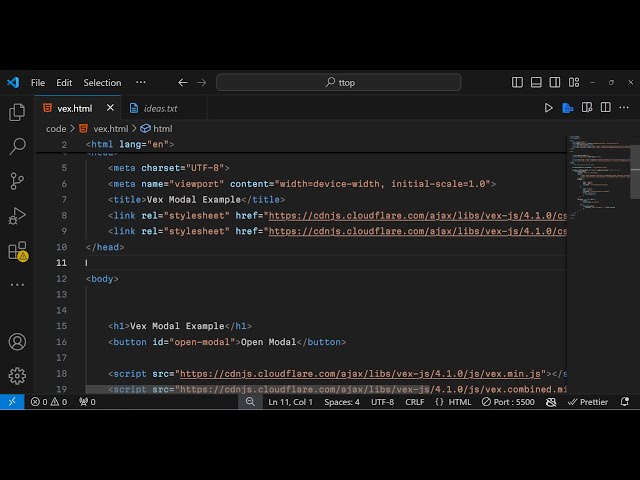Open the Manage gear icon
The height and width of the screenshot is (480, 640).
coord(17,376)
